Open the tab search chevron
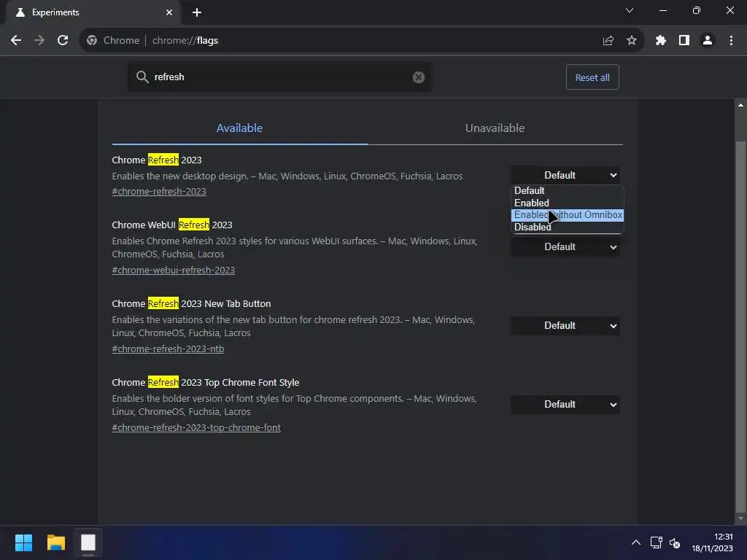747x560 pixels. pyautogui.click(x=630, y=10)
